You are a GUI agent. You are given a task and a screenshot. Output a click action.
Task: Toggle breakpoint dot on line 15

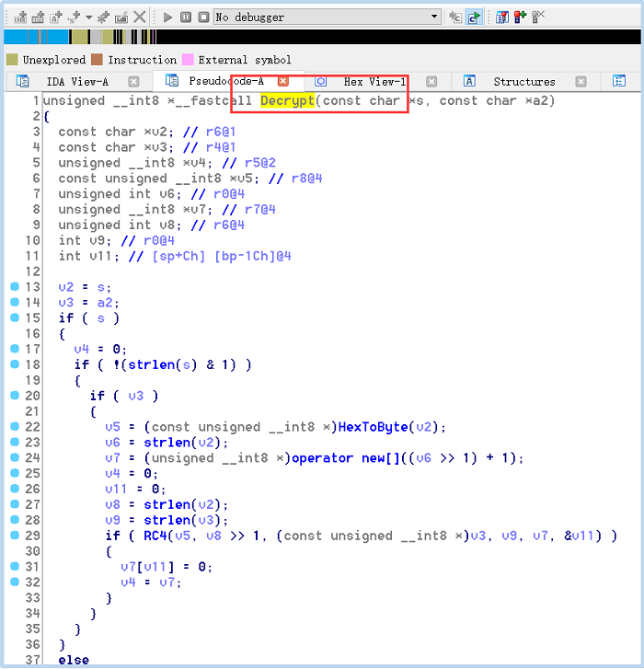coord(15,317)
